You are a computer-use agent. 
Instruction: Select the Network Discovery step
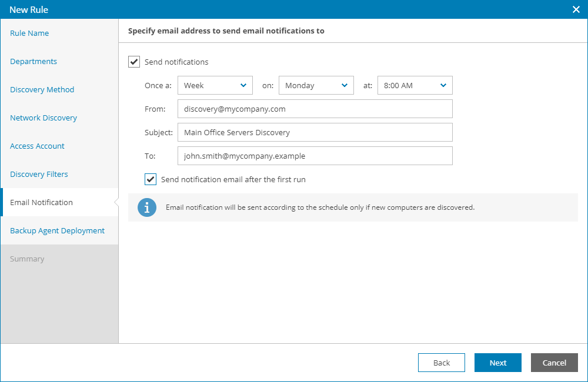coord(44,118)
